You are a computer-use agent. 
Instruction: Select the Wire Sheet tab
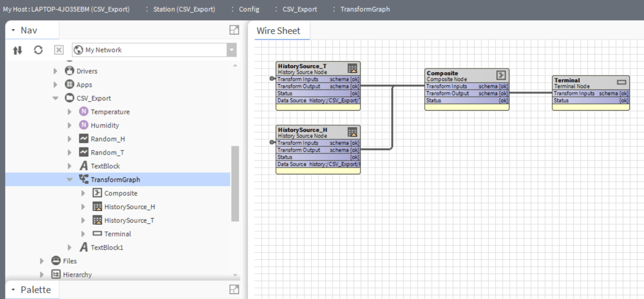[x=280, y=30]
